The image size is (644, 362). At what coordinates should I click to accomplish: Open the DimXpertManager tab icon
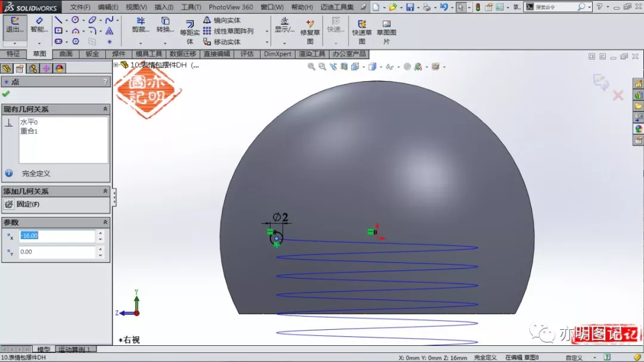[x=46, y=68]
